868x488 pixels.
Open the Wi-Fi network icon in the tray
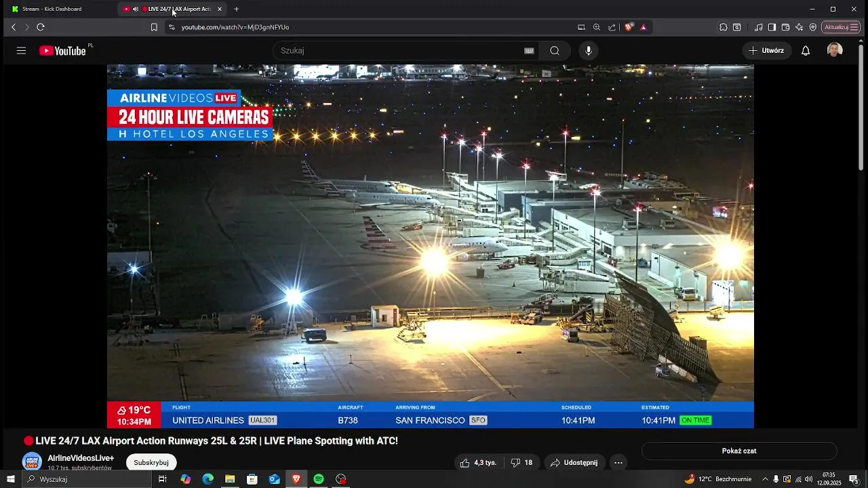point(797,479)
